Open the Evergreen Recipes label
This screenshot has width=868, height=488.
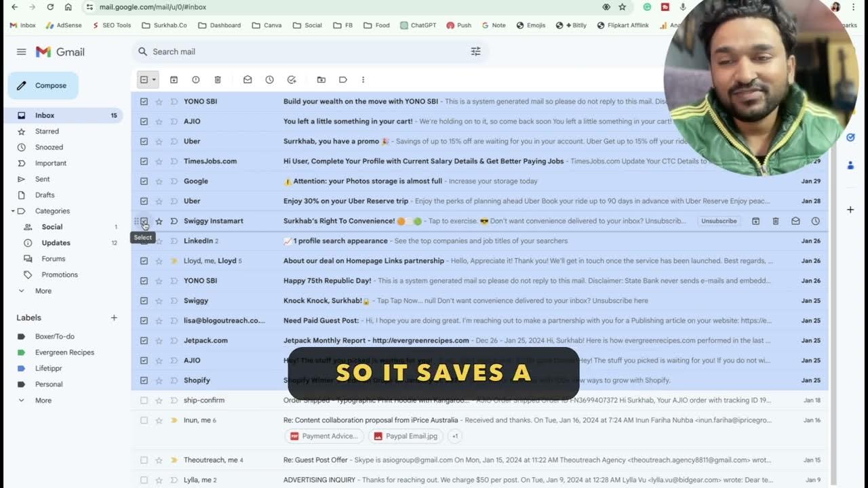point(64,352)
